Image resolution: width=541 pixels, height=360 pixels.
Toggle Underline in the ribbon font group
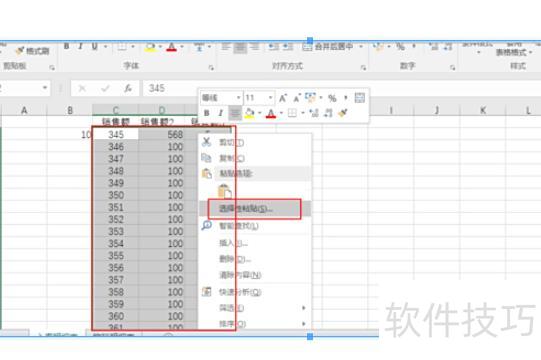coord(94,46)
